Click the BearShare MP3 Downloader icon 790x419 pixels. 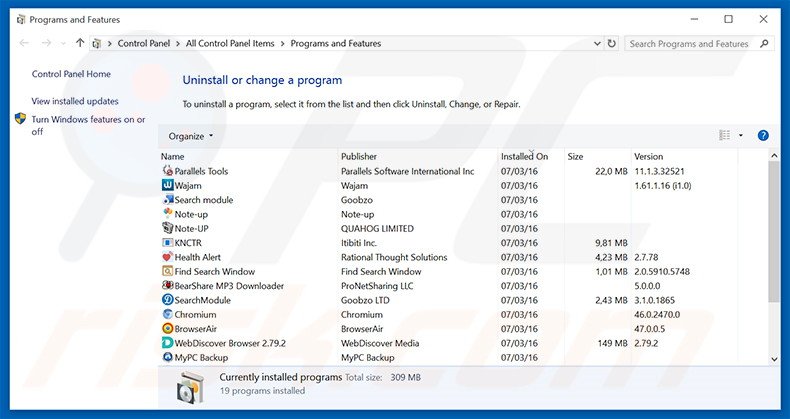click(x=168, y=285)
